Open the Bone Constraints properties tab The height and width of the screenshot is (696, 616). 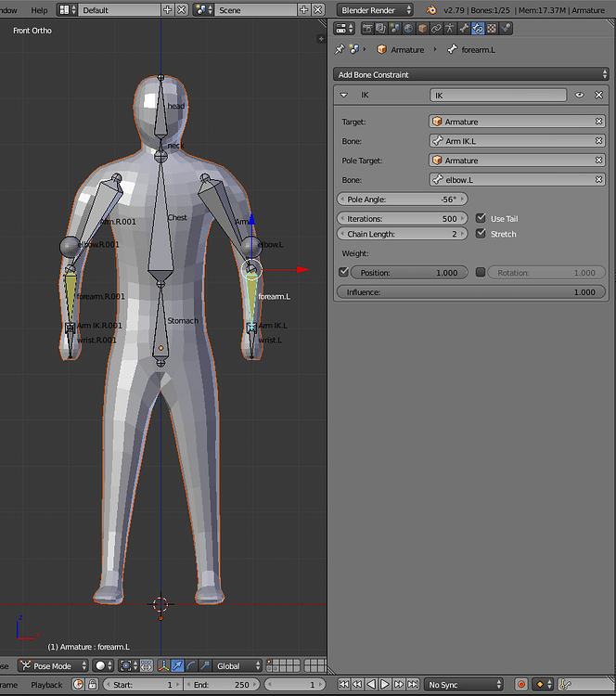click(x=478, y=29)
